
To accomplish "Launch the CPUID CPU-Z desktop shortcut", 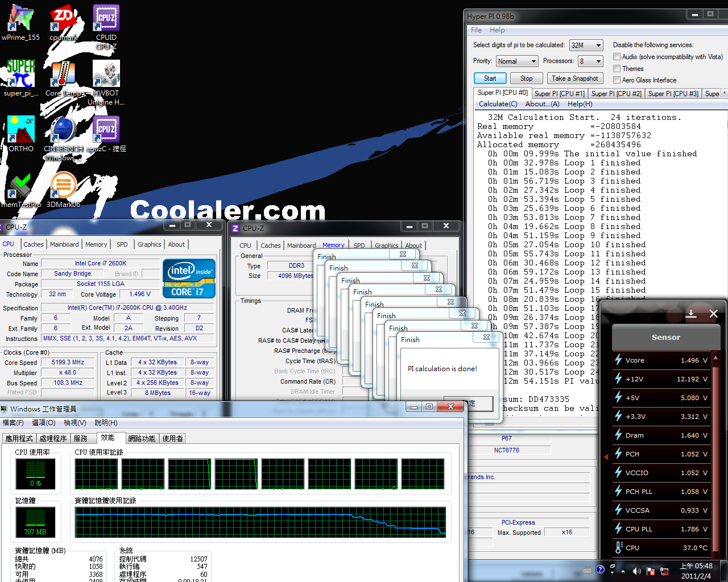I will click(106, 27).
